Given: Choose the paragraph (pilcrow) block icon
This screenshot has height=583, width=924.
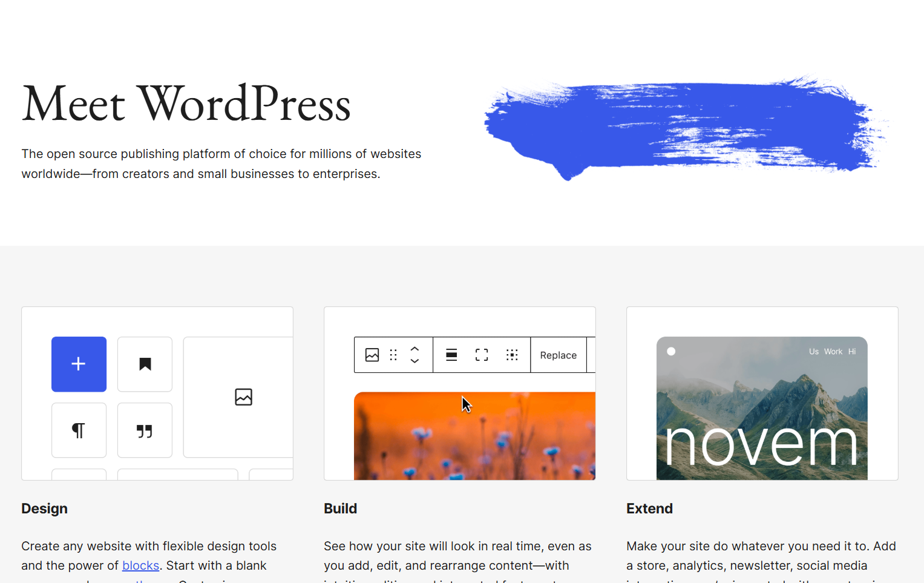Looking at the screenshot, I should pyautogui.click(x=79, y=430).
